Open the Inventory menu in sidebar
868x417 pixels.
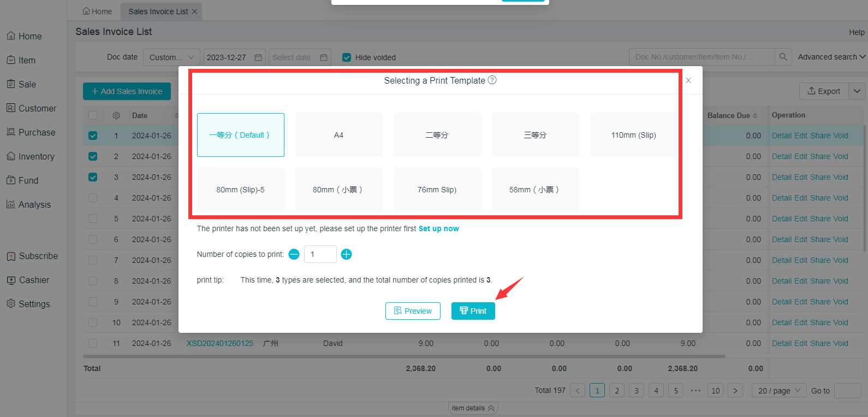pos(36,156)
